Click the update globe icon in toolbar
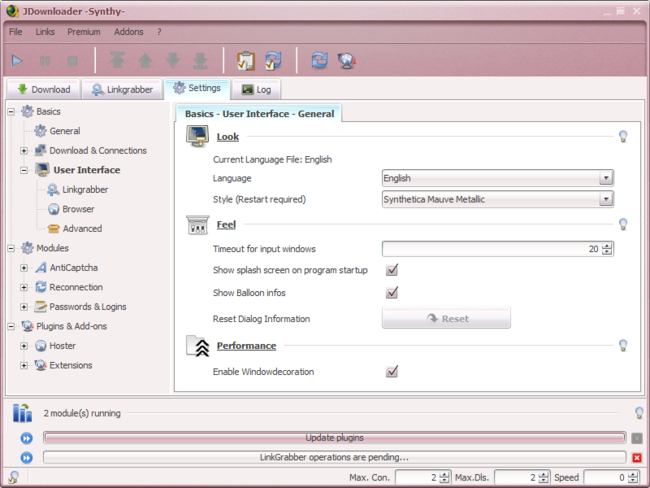 [347, 61]
